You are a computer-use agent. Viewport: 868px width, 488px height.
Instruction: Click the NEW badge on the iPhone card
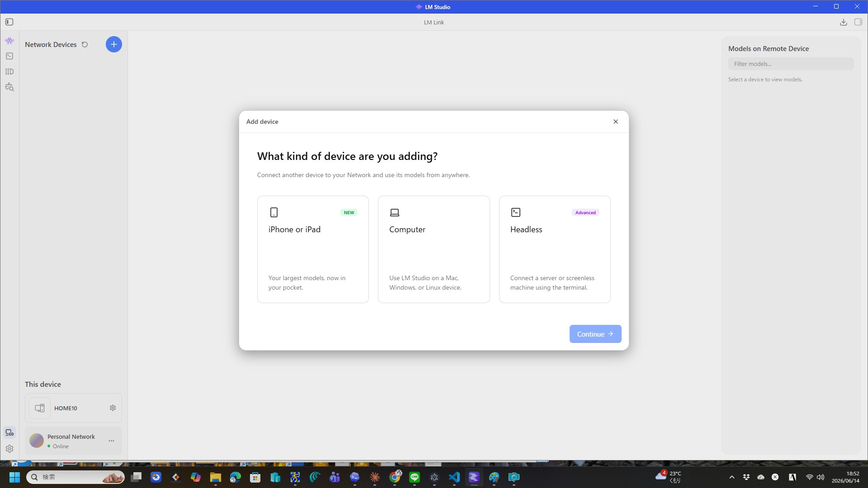point(349,212)
